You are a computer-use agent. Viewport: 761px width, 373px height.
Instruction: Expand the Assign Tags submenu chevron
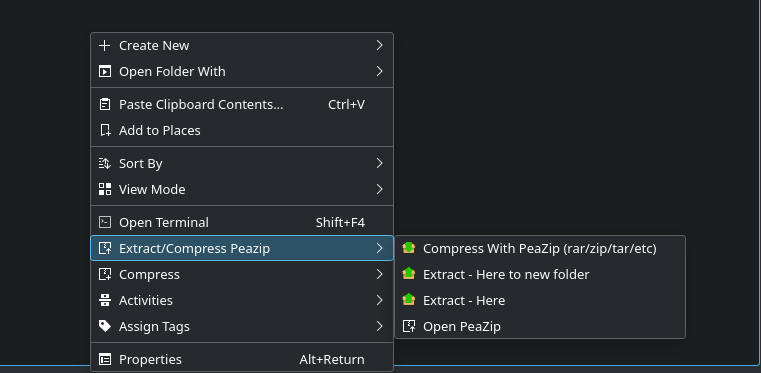pos(380,326)
